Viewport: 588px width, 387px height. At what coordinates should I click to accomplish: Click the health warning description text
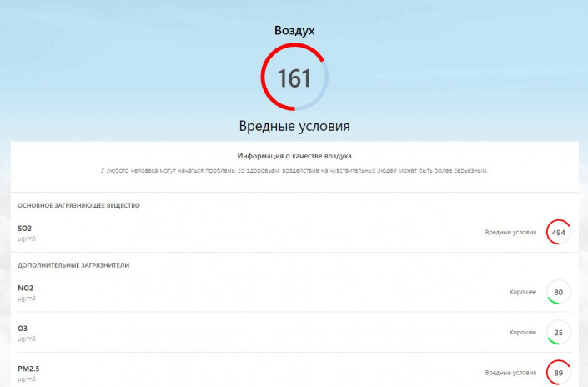point(294,170)
